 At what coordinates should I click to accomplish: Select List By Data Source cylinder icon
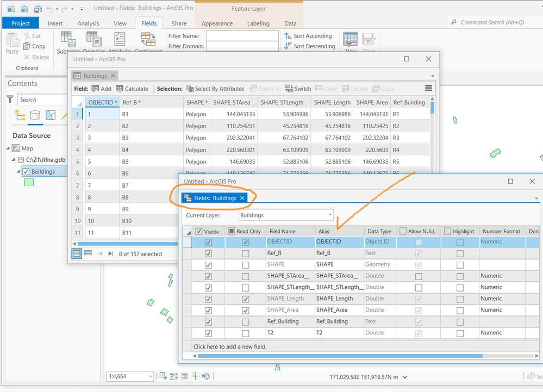click(35, 115)
